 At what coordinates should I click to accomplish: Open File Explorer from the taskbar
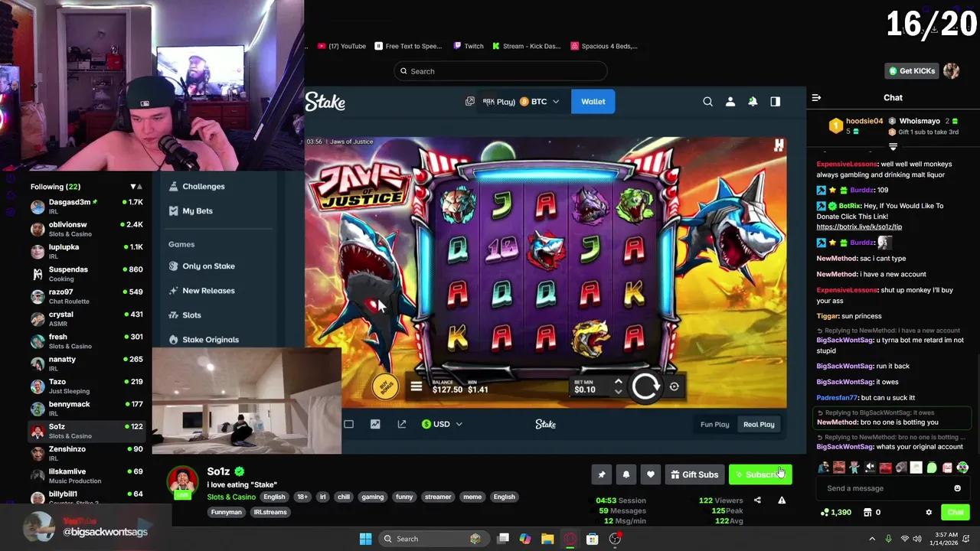[547, 539]
